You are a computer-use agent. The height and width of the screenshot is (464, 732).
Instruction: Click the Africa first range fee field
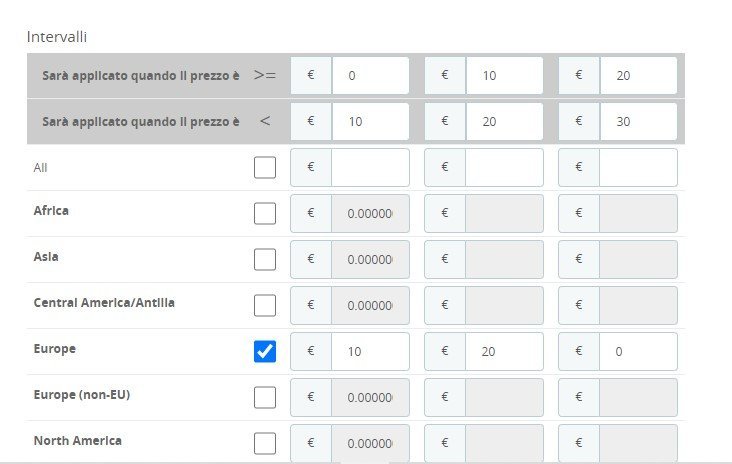[x=370, y=213]
